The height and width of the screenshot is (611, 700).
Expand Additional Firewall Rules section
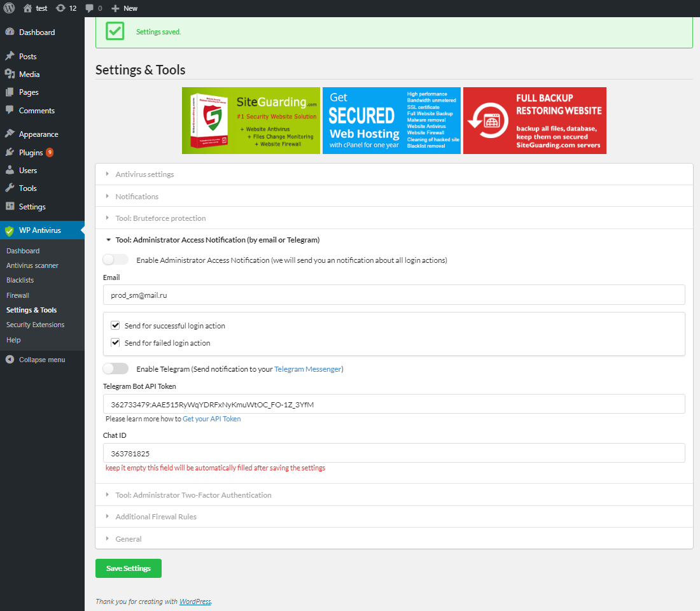click(394, 517)
